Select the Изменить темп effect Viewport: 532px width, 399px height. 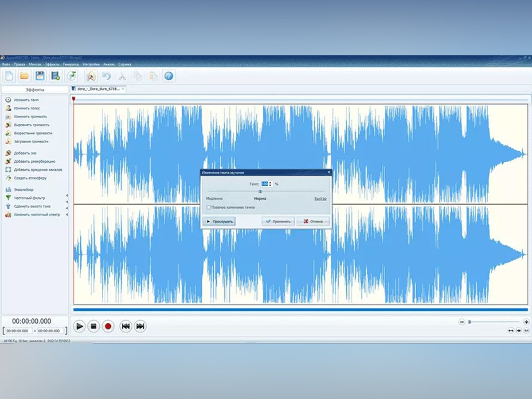pos(22,100)
